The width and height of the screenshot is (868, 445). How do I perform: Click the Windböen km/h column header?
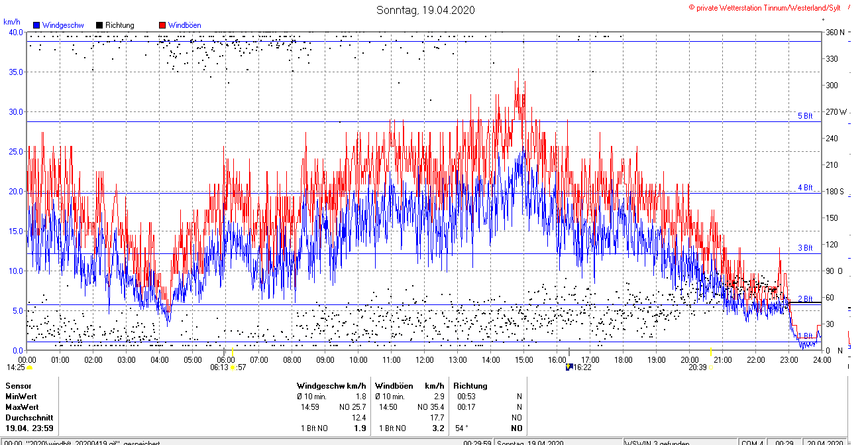409,385
